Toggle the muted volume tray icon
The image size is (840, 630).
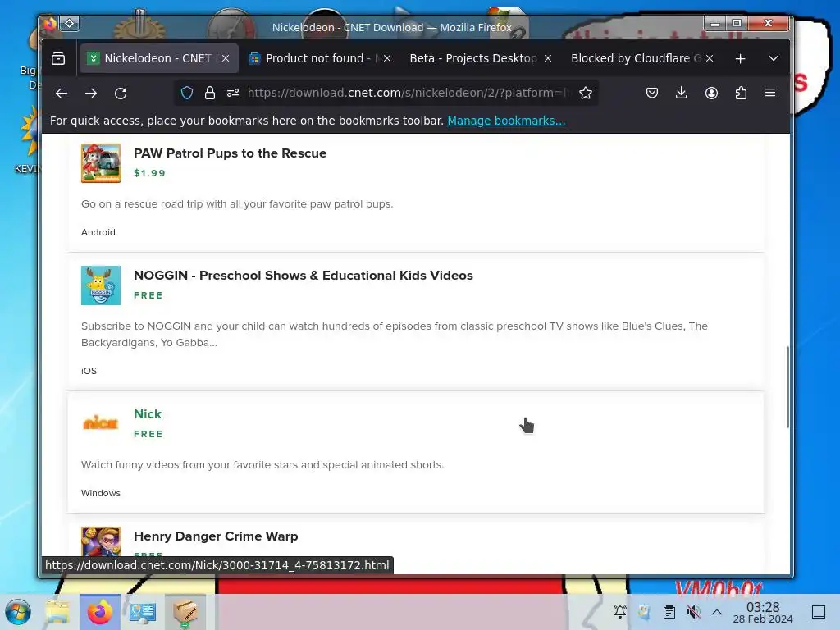693,611
